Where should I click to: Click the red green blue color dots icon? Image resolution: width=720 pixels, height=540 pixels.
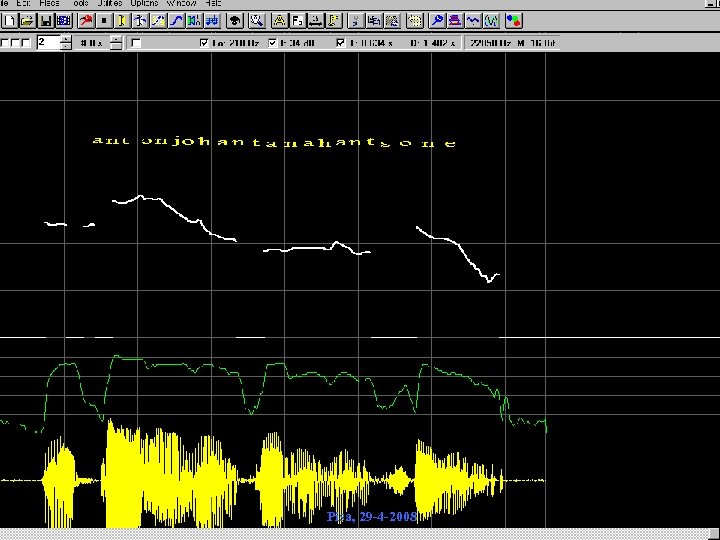point(513,21)
